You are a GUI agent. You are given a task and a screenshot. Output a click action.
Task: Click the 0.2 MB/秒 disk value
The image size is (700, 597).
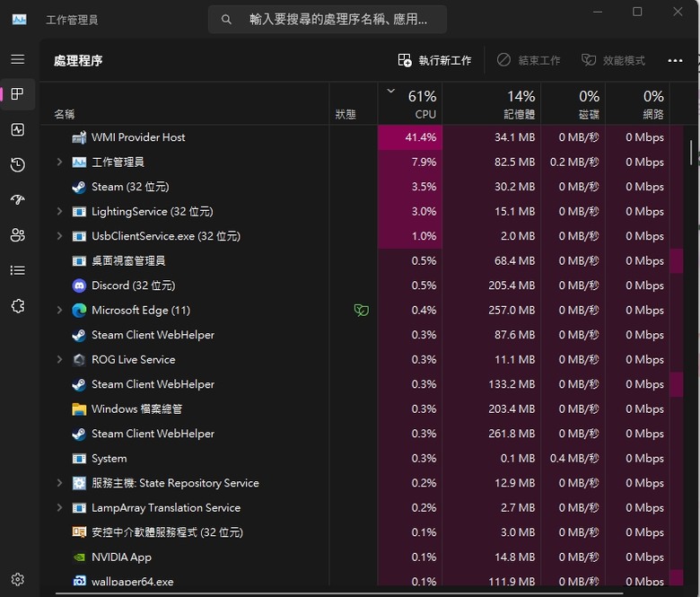click(574, 162)
